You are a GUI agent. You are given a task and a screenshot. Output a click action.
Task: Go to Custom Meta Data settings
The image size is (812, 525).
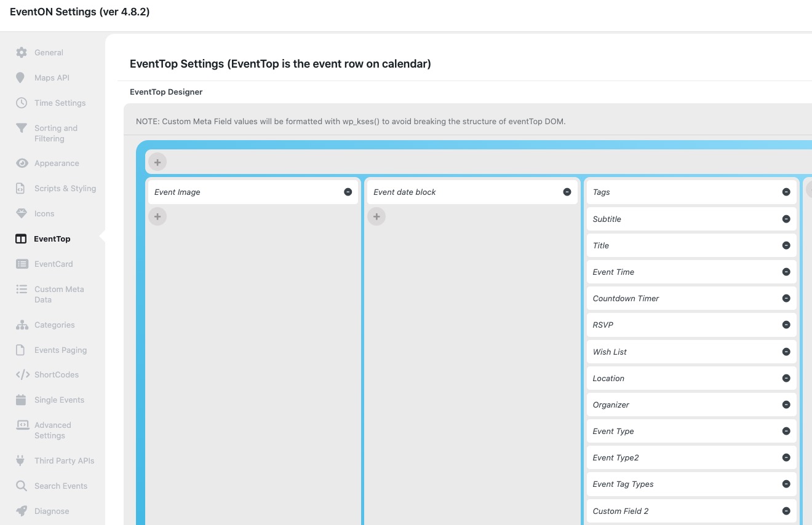click(59, 294)
